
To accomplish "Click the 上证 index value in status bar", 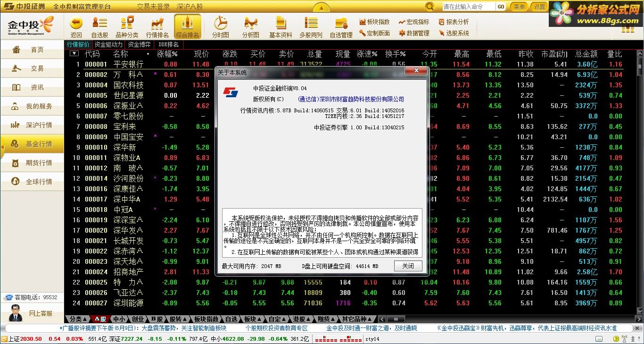I will [x=32, y=339].
